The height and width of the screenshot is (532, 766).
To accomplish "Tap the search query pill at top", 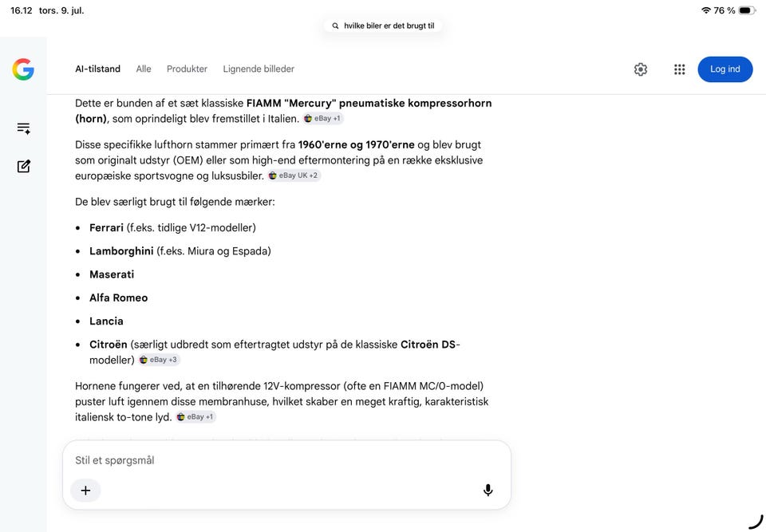I will pos(384,26).
